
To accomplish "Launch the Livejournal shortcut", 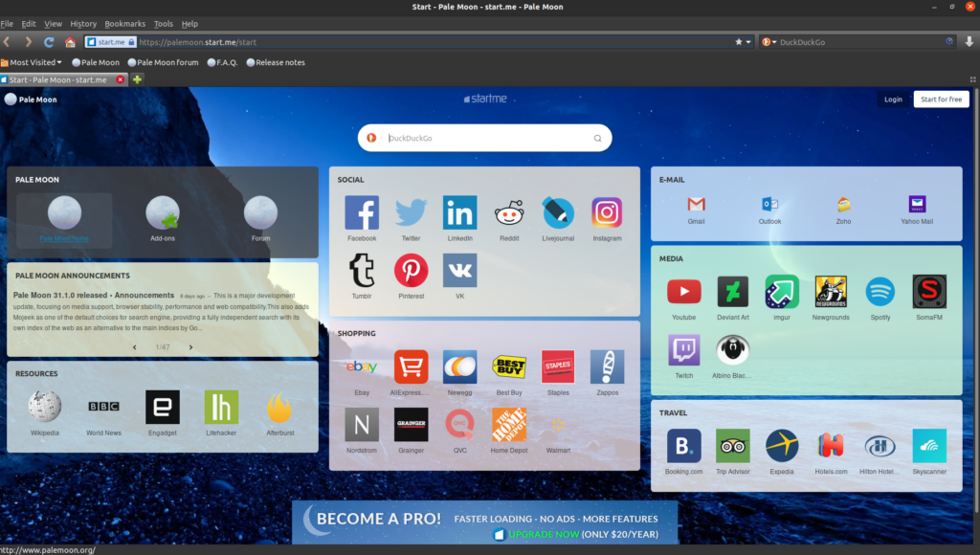I will click(558, 212).
